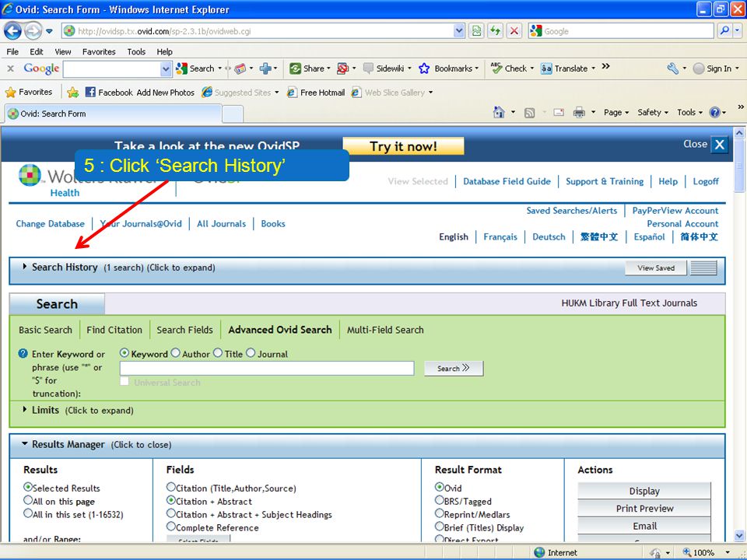Select the Title search radio button

point(218,353)
